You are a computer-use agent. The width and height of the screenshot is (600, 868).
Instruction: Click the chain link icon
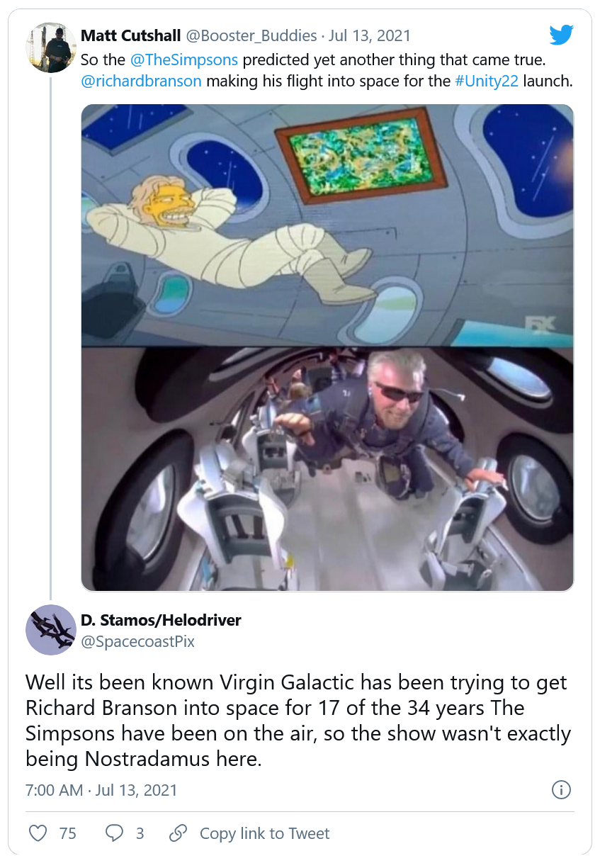(179, 833)
